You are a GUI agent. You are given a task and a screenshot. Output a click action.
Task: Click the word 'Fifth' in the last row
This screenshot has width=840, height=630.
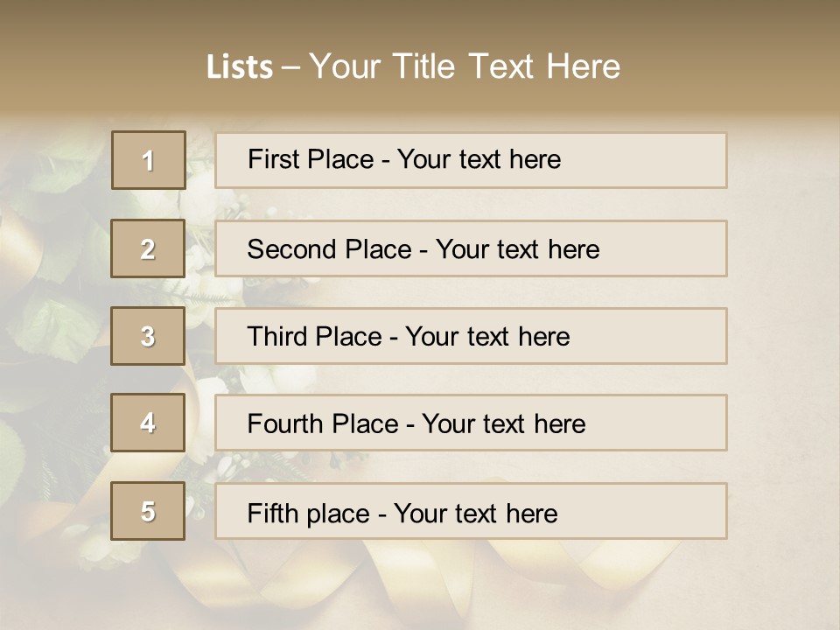[273, 513]
